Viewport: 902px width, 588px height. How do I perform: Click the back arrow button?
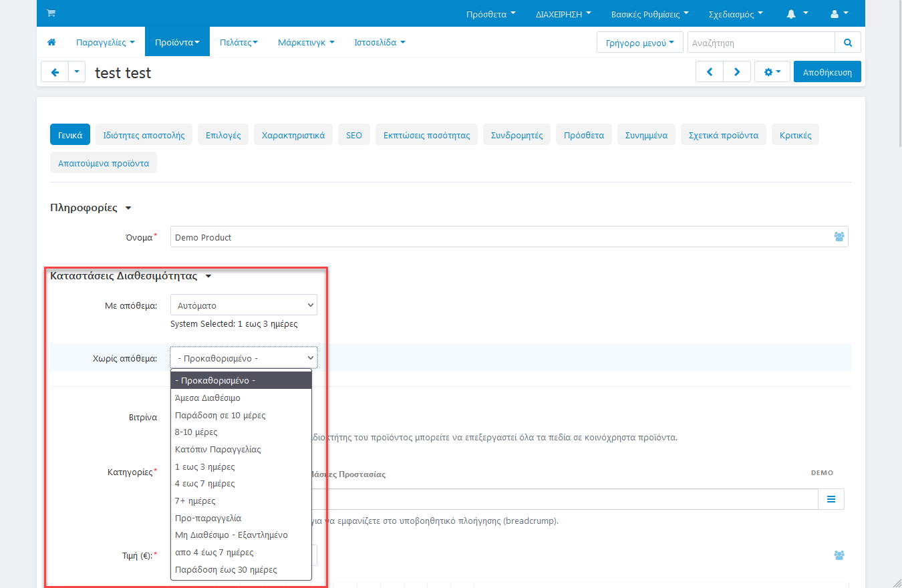point(55,72)
